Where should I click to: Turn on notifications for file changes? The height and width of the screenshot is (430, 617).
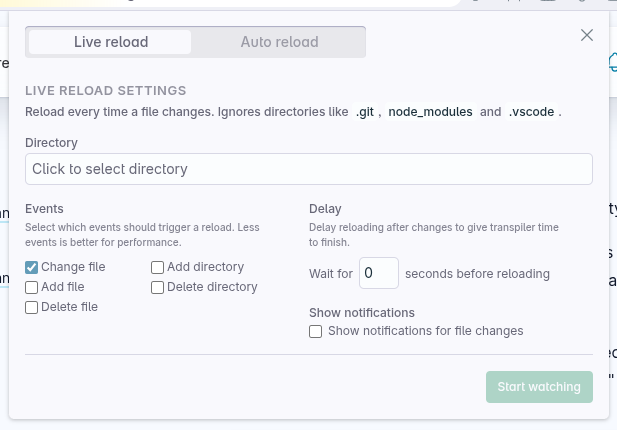[x=316, y=331]
